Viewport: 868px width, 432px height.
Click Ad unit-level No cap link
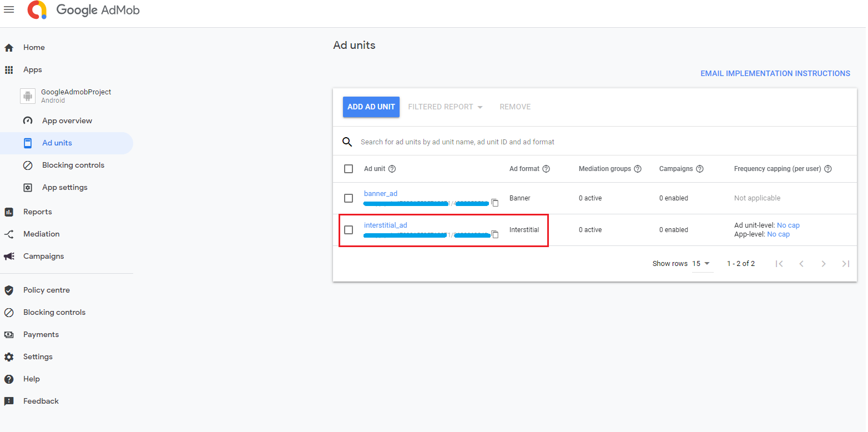(x=788, y=225)
